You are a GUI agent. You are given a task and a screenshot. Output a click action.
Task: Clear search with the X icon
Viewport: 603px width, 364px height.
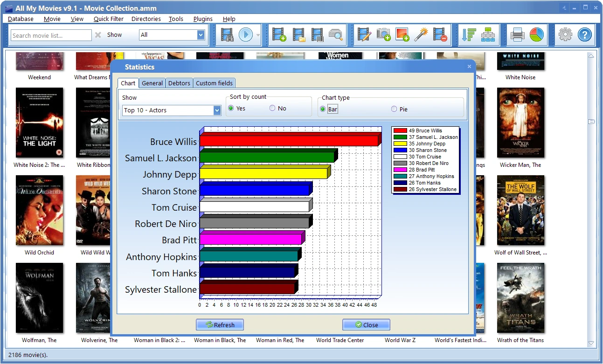click(x=98, y=35)
